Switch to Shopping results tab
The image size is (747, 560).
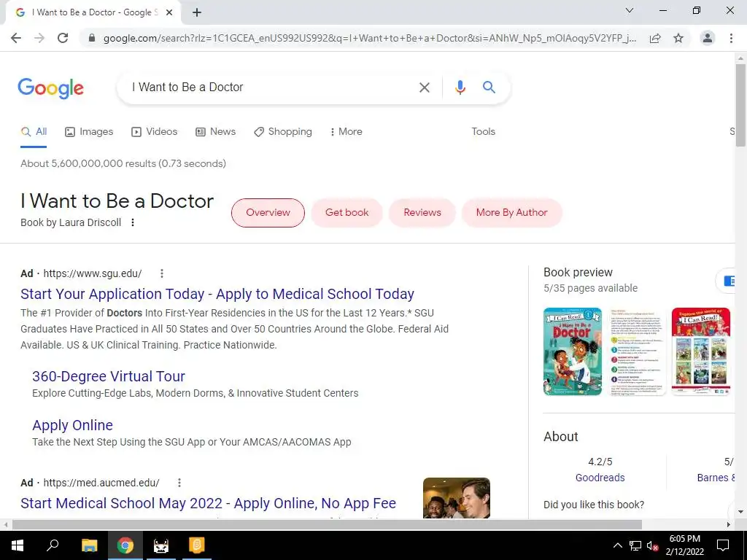pos(283,132)
